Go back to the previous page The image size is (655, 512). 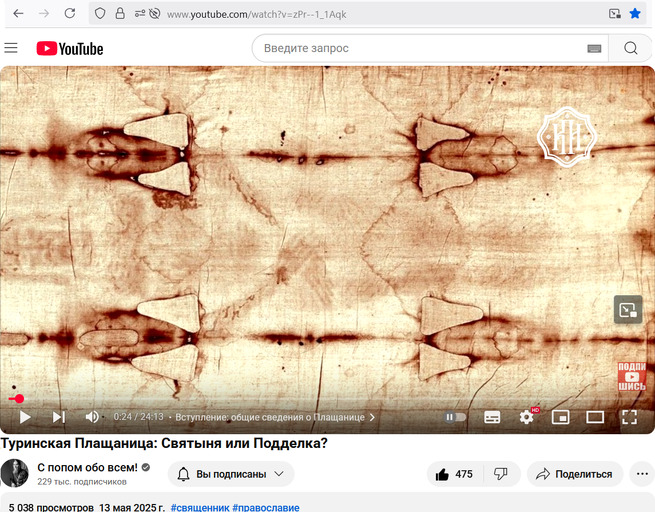coord(18,14)
